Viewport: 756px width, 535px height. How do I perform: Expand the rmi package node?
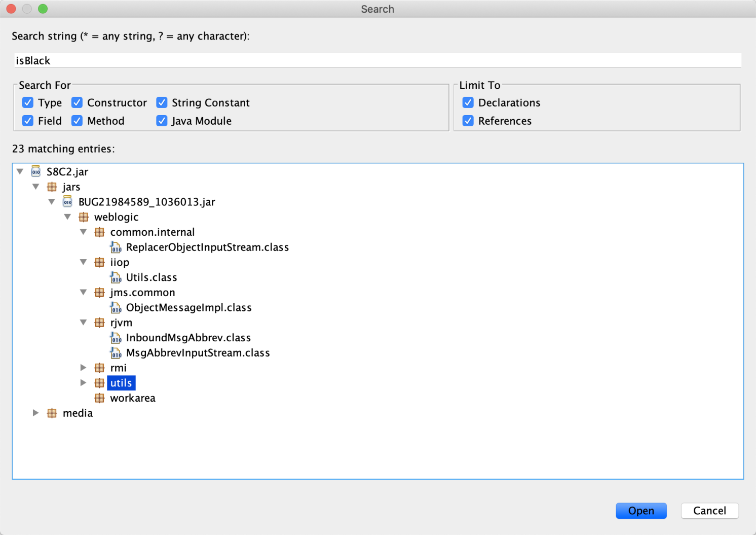[x=84, y=368]
